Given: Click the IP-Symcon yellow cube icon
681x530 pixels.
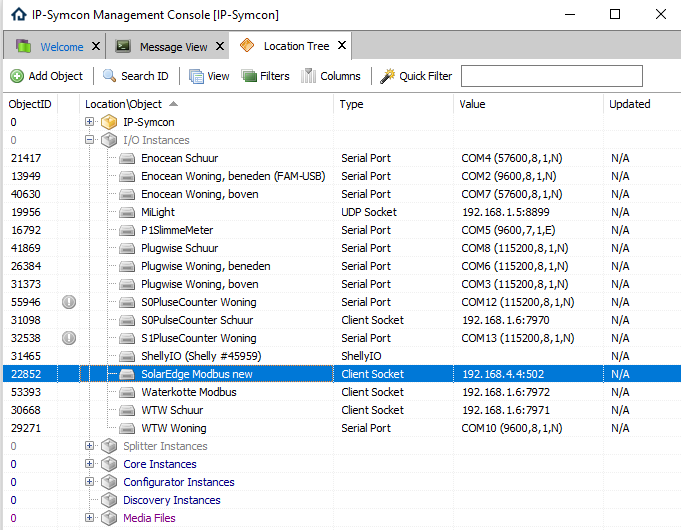Looking at the screenshot, I should pos(109,122).
